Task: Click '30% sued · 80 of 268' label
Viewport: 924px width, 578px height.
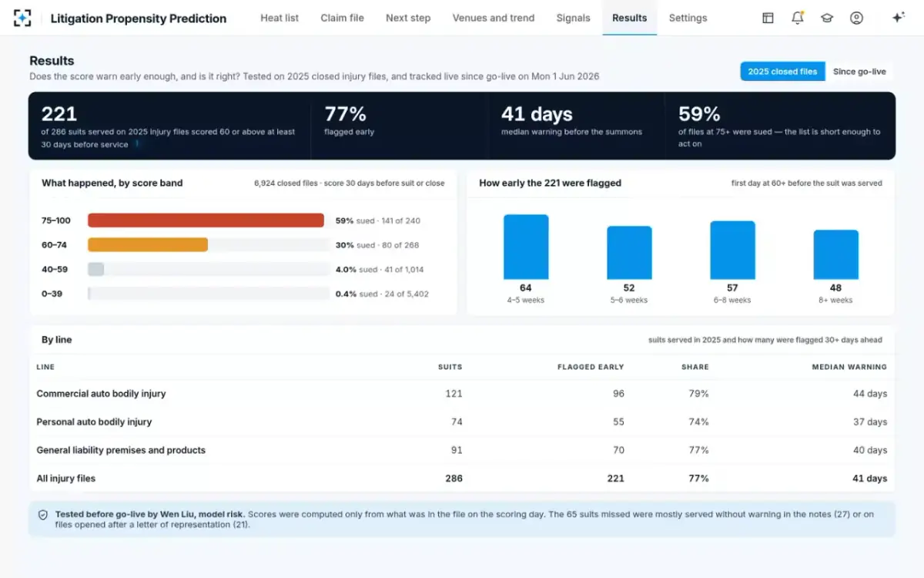Action: click(377, 245)
